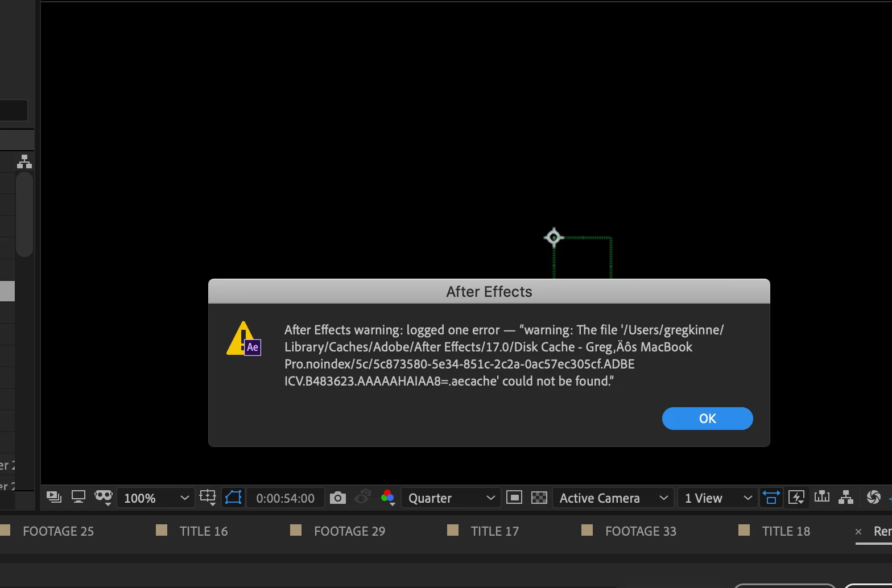Image resolution: width=892 pixels, height=588 pixels.
Task: Open the show channel RGB color icon
Action: pyautogui.click(x=388, y=498)
